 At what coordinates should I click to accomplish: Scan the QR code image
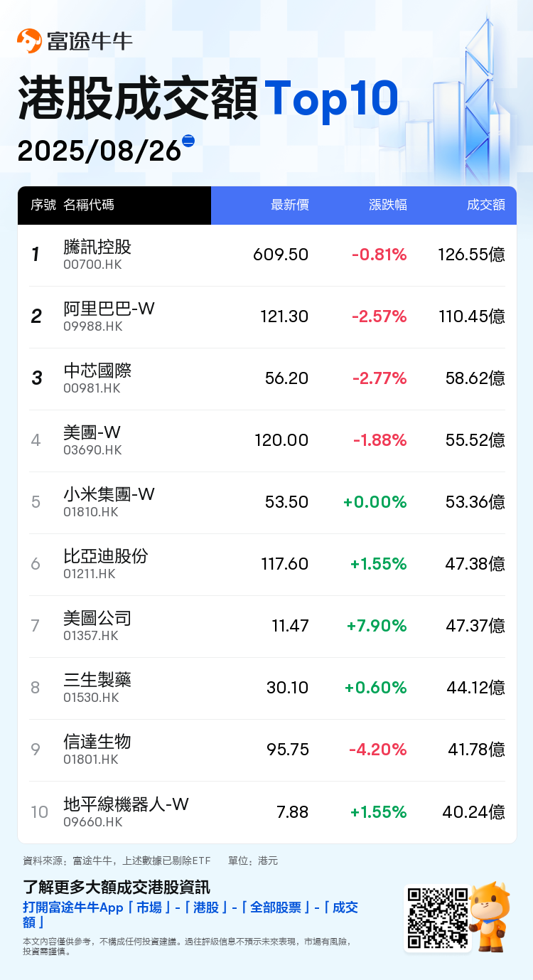436,917
